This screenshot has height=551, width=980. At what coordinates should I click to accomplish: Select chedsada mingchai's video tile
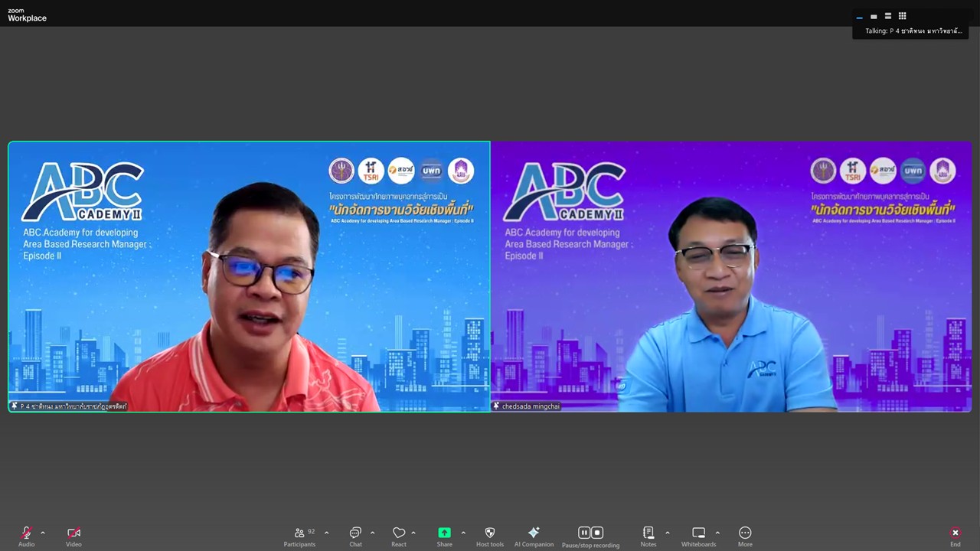pyautogui.click(x=731, y=277)
